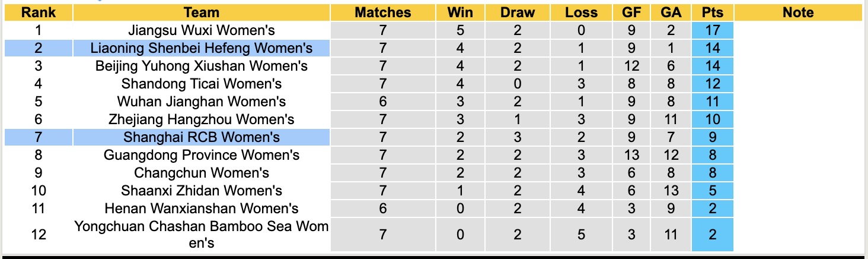Click the Pts column header
This screenshot has height=259, width=868.
[x=712, y=12]
